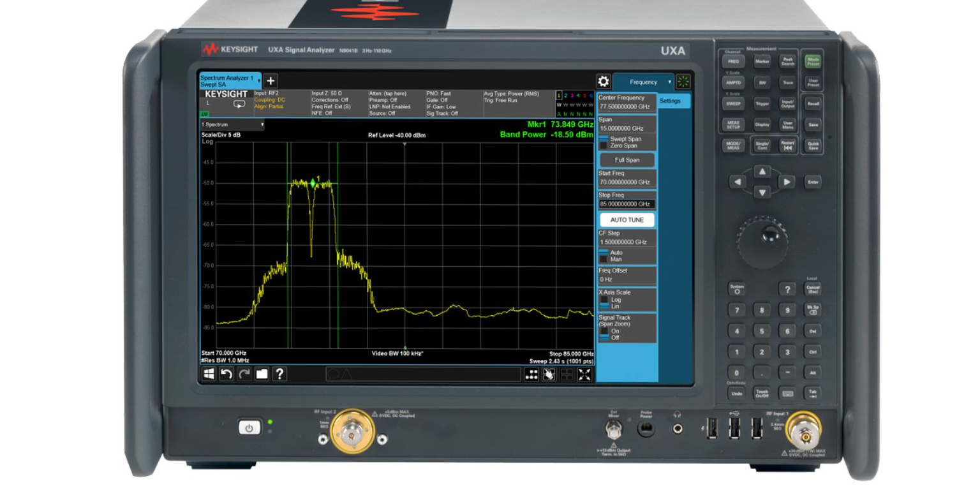The width and height of the screenshot is (980, 490).
Task: Hit the up arrow key on front panel
Action: click(762, 171)
